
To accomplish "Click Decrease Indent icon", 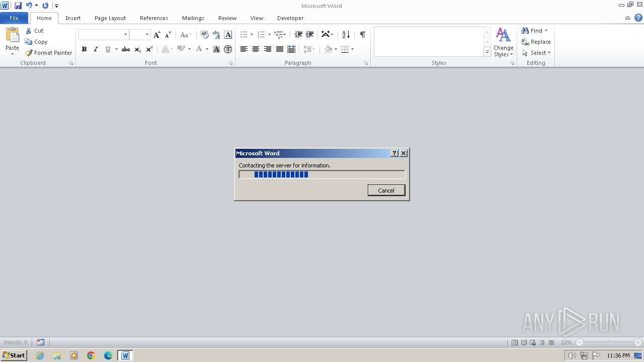I will (x=298, y=35).
